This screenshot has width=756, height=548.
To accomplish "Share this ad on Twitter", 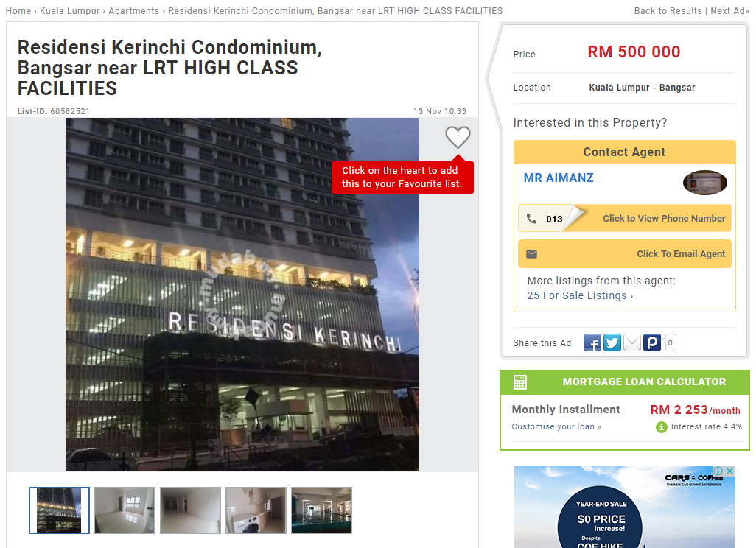I will [612, 342].
